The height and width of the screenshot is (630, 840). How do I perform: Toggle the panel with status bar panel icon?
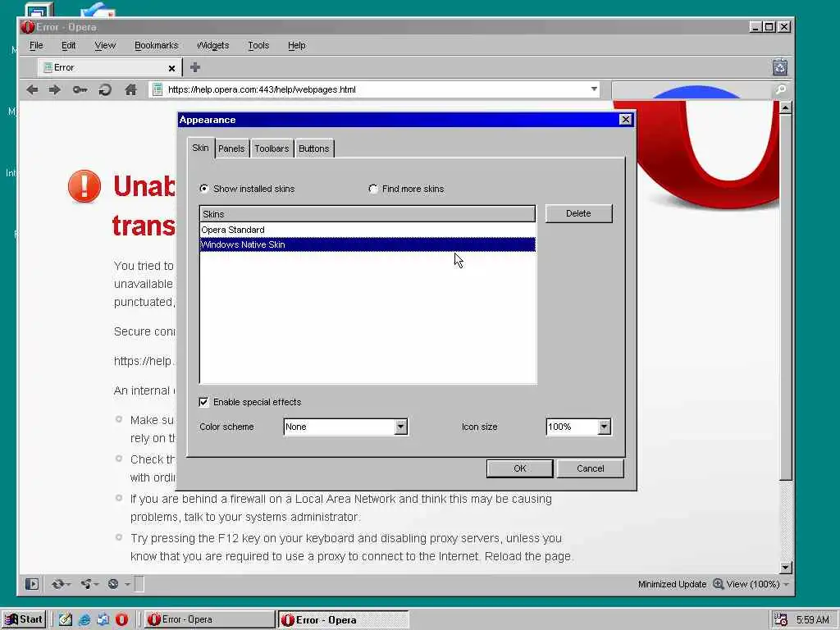[x=32, y=584]
